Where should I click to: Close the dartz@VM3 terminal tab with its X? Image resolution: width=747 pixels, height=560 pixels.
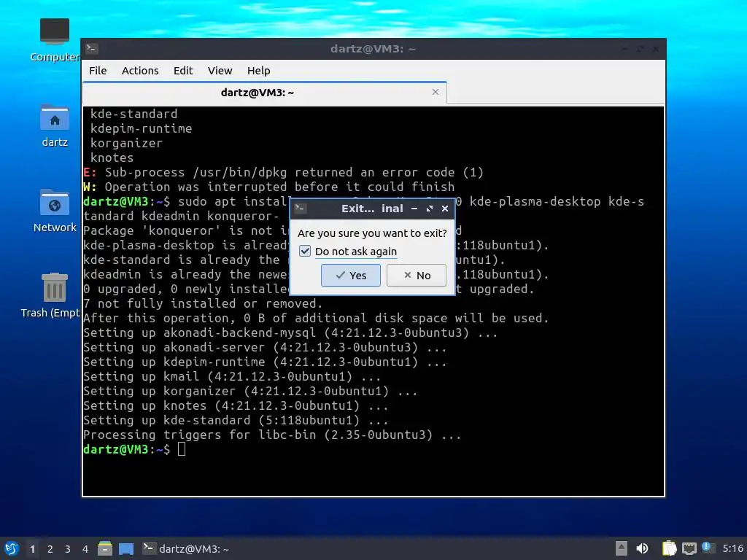click(436, 92)
